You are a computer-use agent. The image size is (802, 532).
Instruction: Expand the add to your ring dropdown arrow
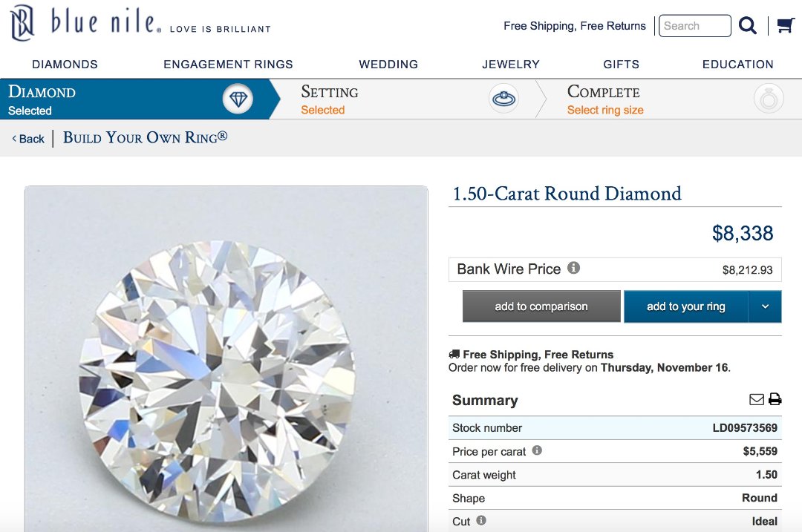pyautogui.click(x=766, y=306)
